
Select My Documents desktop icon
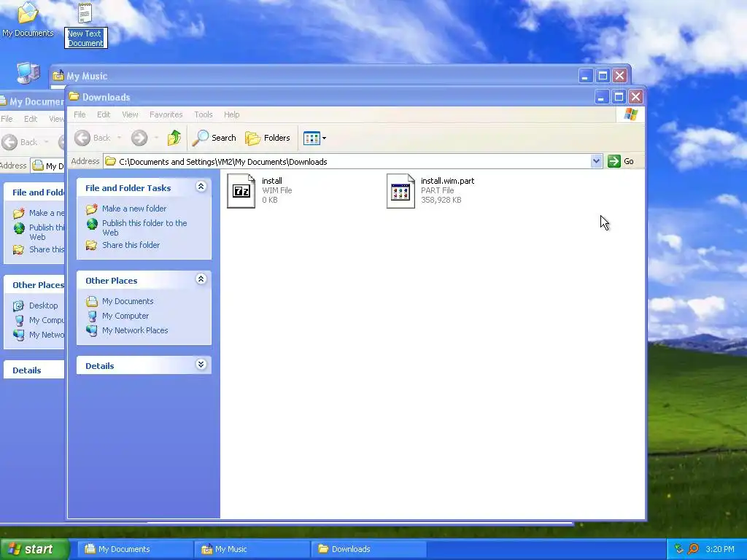(28, 20)
